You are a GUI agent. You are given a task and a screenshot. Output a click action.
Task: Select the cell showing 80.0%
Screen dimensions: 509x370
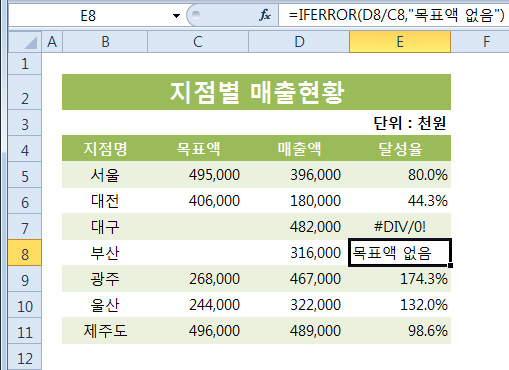(x=400, y=175)
